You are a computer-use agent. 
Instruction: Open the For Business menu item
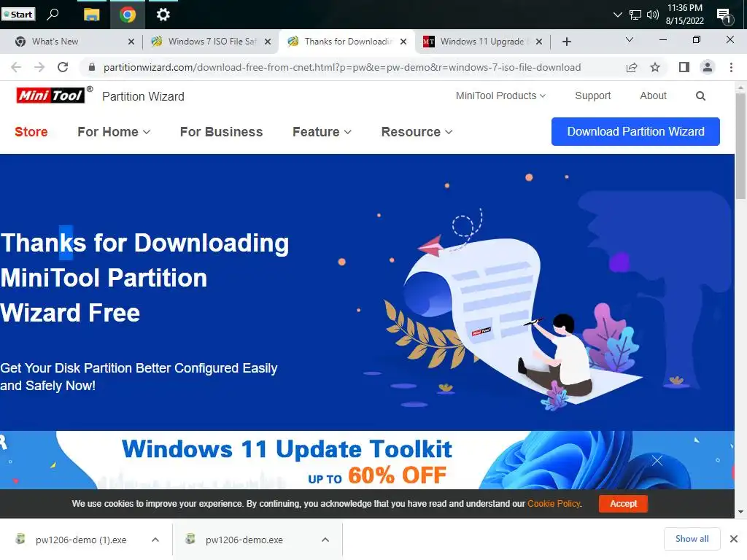click(221, 132)
